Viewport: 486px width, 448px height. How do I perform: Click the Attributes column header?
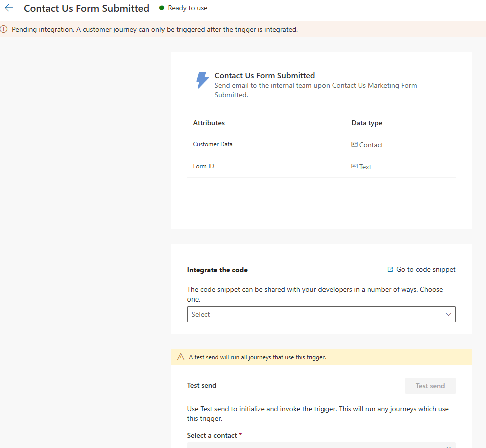pos(209,123)
